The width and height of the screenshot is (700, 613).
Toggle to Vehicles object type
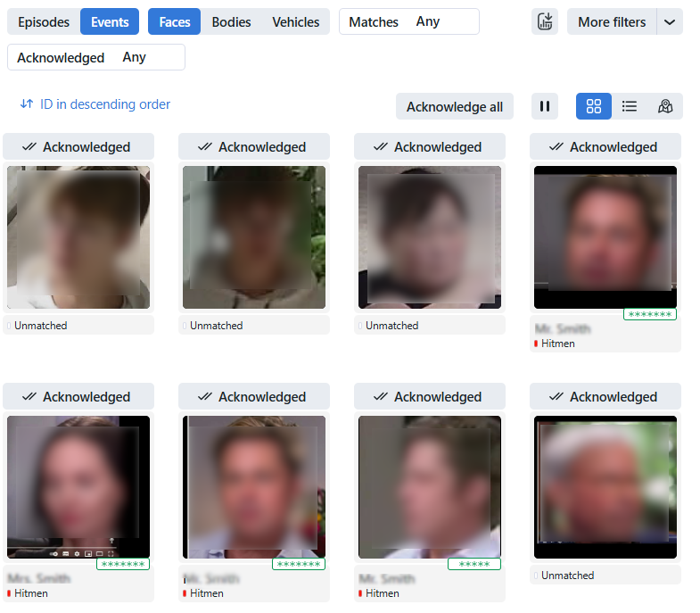[x=295, y=22]
